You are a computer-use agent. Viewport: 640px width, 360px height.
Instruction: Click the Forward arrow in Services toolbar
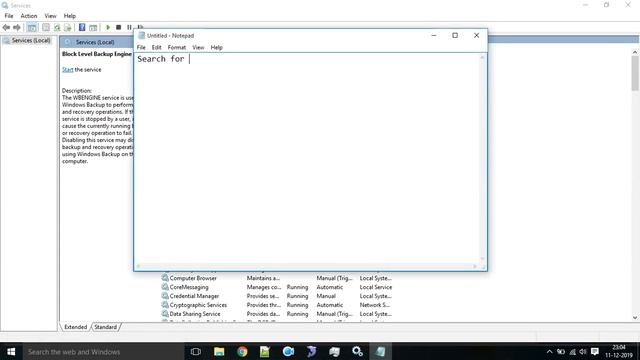[x=17, y=27]
